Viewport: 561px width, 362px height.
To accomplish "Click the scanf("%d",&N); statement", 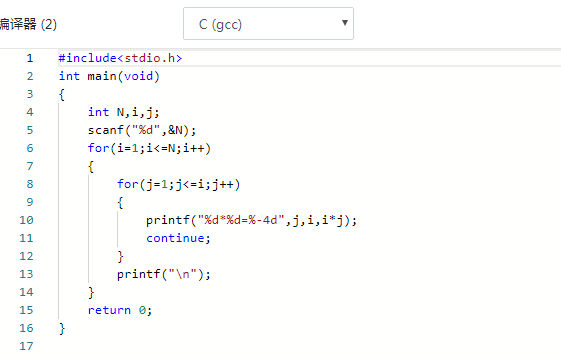I will [142, 130].
